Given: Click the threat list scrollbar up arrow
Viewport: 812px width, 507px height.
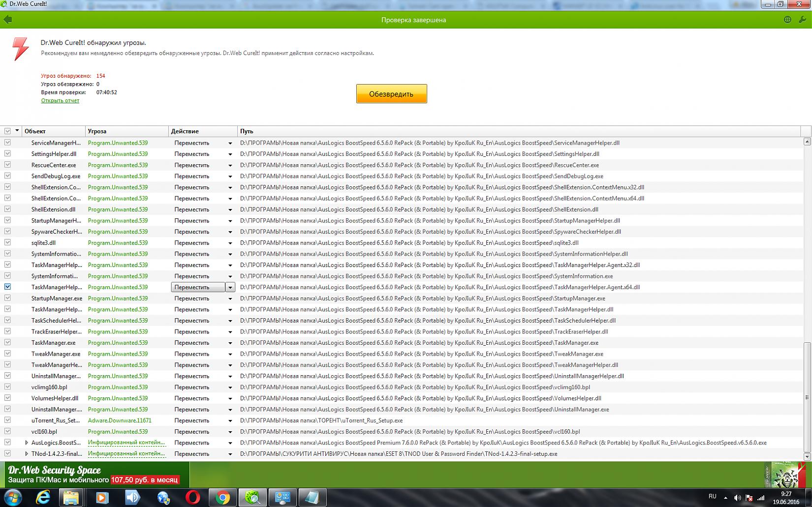Looking at the screenshot, I should point(807,142).
